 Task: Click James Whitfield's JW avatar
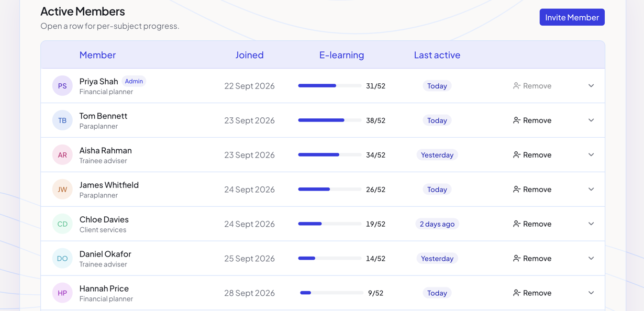[x=62, y=190]
